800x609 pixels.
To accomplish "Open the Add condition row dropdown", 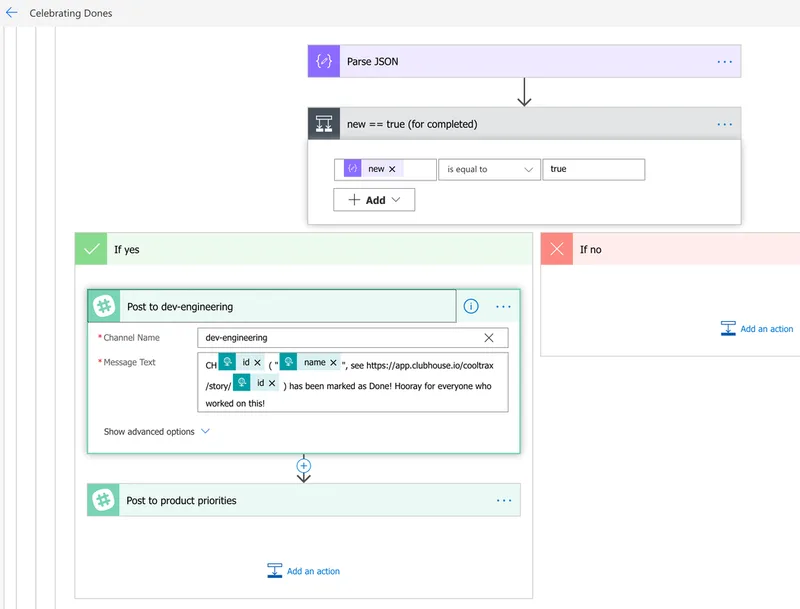I will 374,200.
